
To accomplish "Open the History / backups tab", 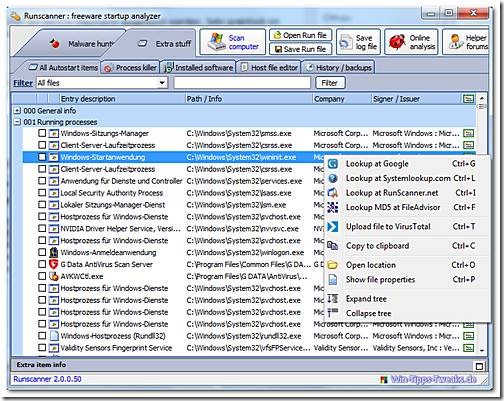I will click(338, 68).
